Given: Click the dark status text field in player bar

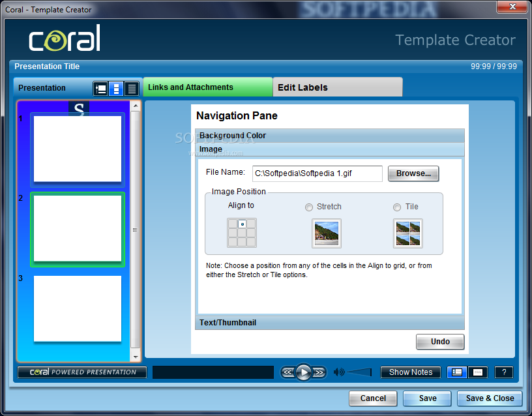Looking at the screenshot, I should [213, 372].
